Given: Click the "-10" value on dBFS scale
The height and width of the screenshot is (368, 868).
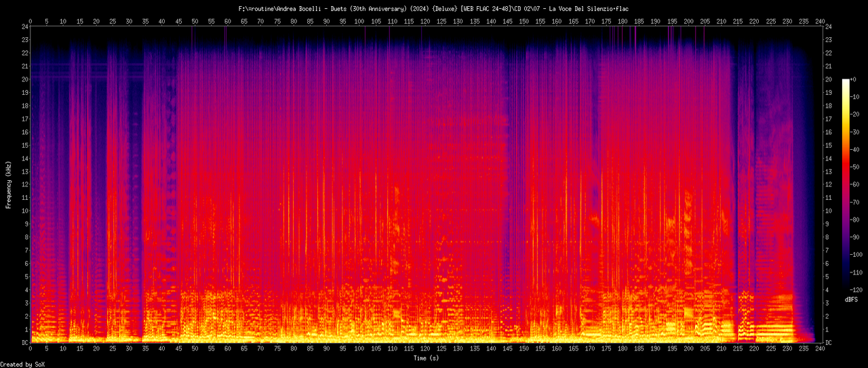Looking at the screenshot, I should 856,97.
